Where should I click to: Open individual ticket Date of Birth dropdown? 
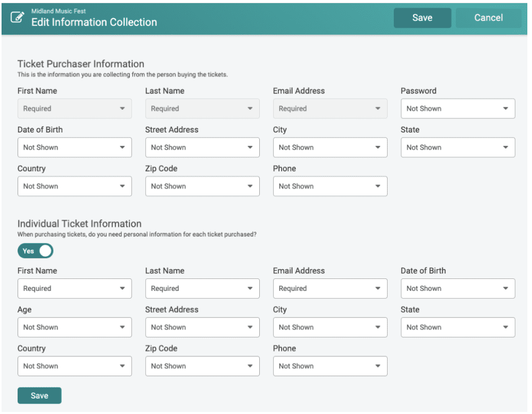click(458, 288)
